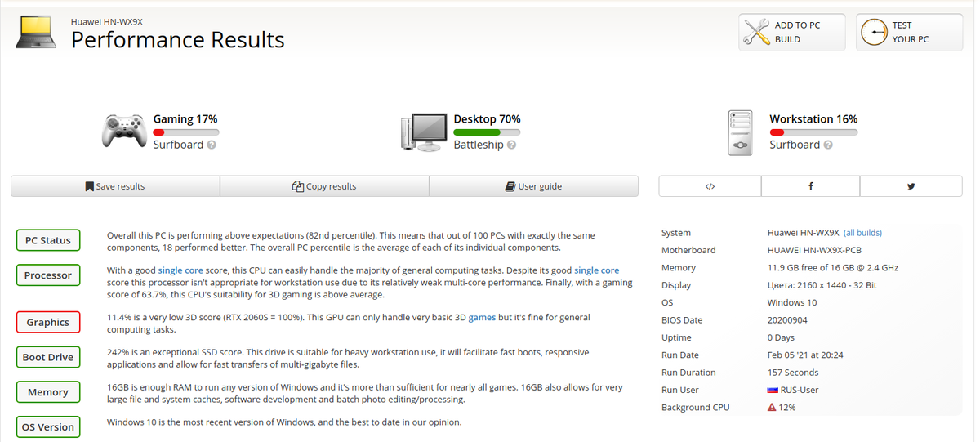
Task: Select the Boot Drive badge
Action: 48,357
